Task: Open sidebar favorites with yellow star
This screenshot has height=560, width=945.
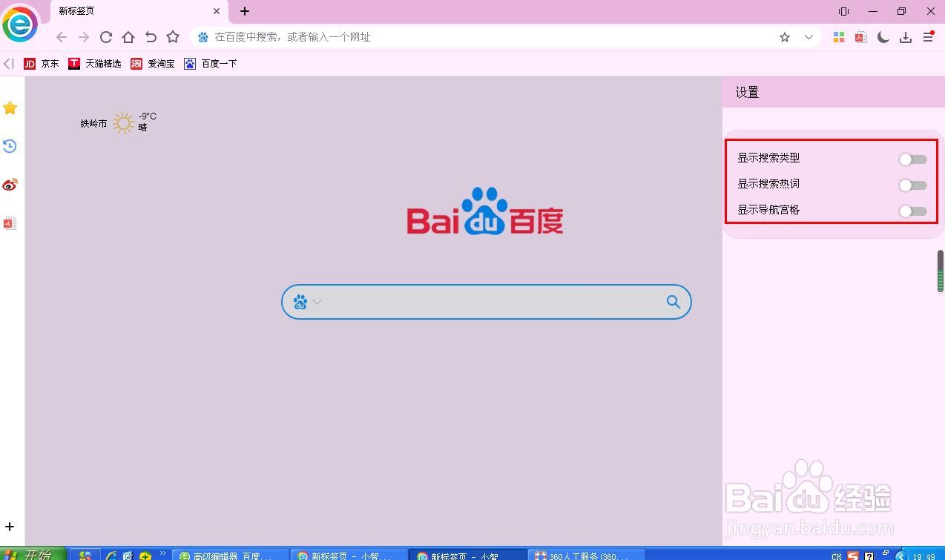Action: [x=10, y=108]
